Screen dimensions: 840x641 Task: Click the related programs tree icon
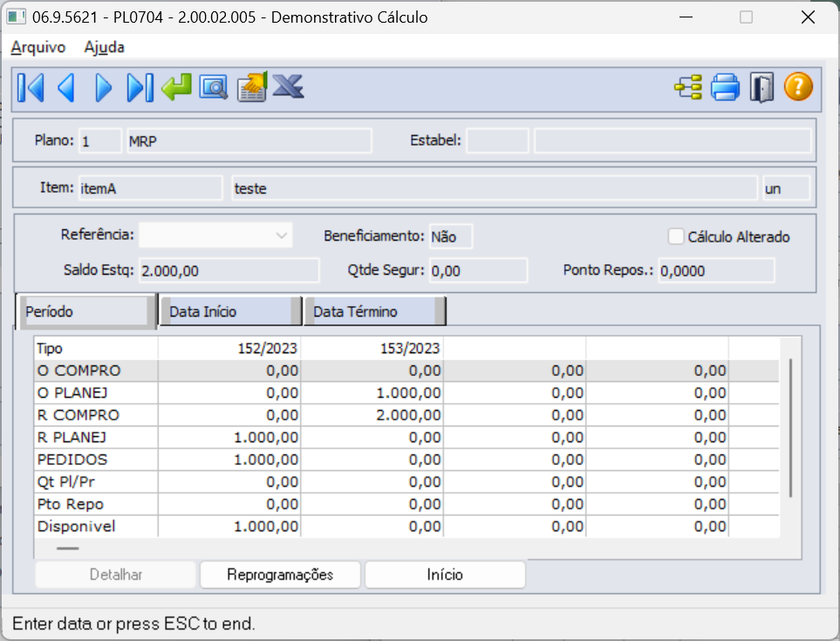(x=687, y=87)
